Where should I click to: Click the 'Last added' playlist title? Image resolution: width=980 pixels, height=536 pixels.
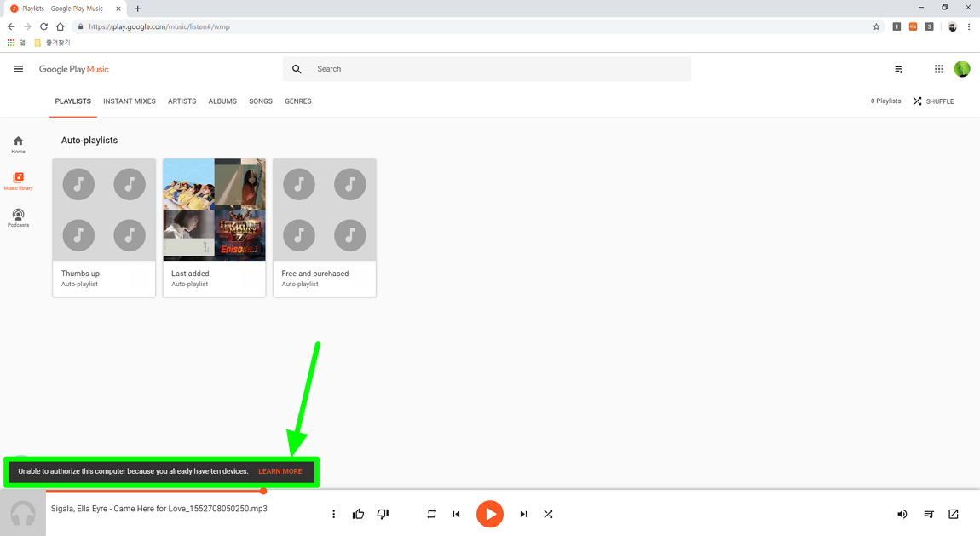coord(190,274)
